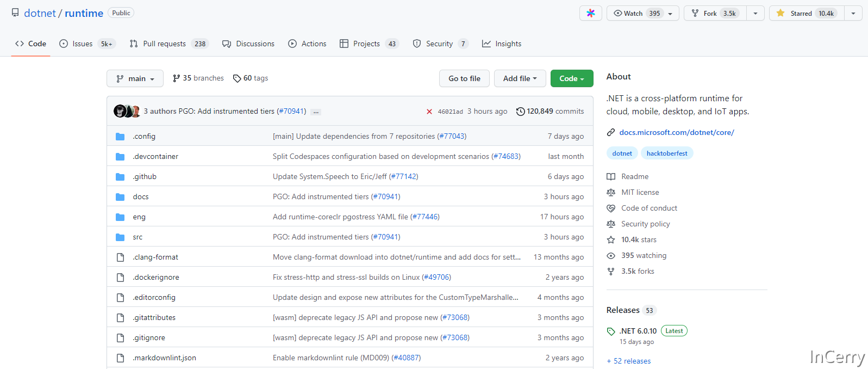Open the + 52 releases link
Image resolution: width=868 pixels, height=369 pixels.
click(629, 361)
